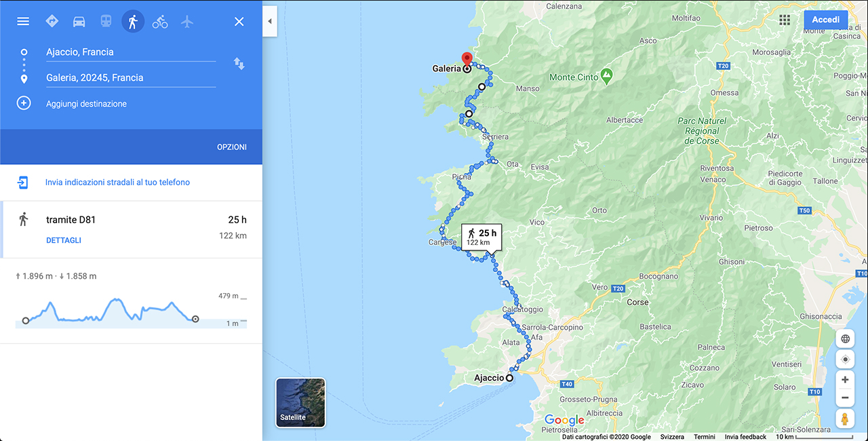Select the flight travel mode

187,21
